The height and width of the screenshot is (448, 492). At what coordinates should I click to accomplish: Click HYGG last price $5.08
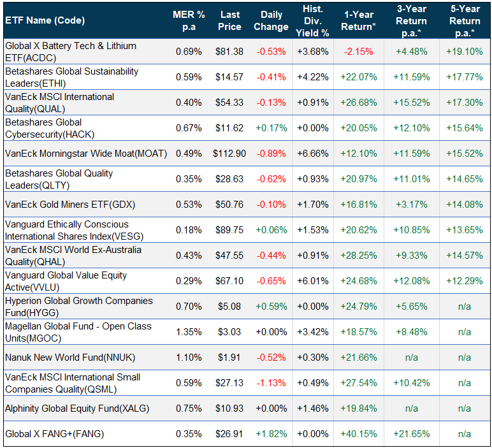pos(229,307)
